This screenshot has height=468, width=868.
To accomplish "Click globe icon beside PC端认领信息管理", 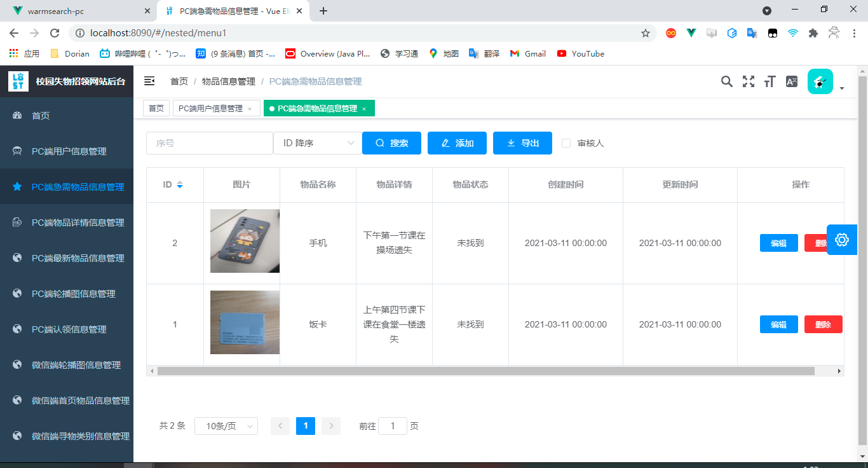I will pos(18,329).
